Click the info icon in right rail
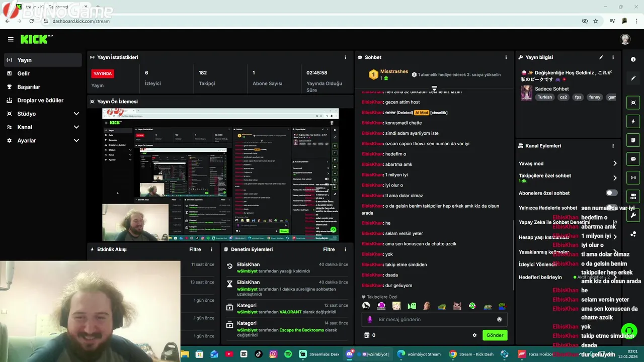 coord(633,59)
